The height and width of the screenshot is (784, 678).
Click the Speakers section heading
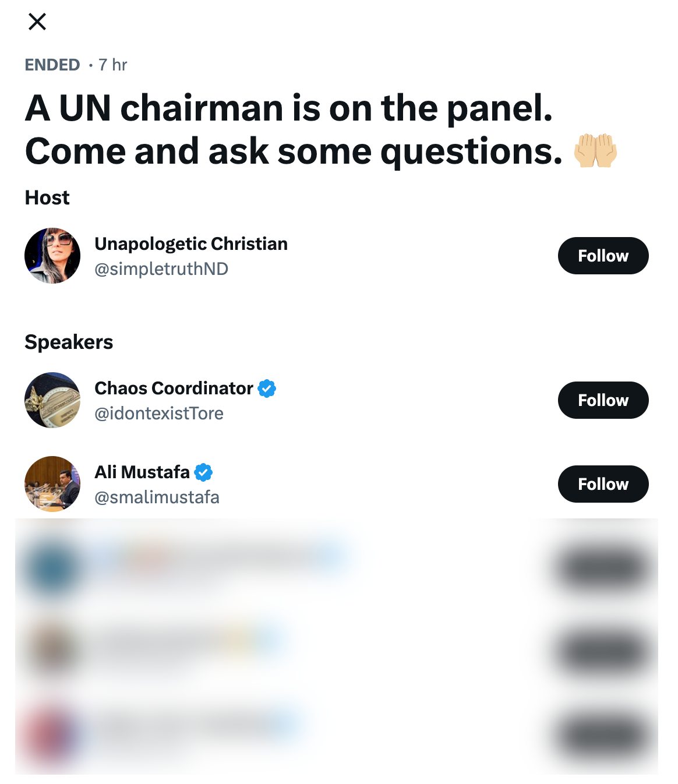coord(69,342)
